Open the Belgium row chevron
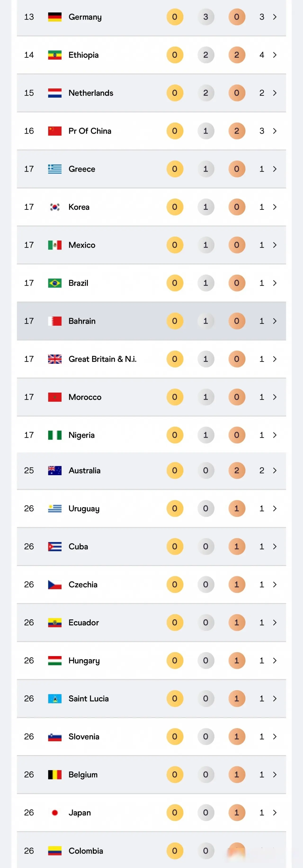This screenshot has height=868, width=303. click(275, 775)
